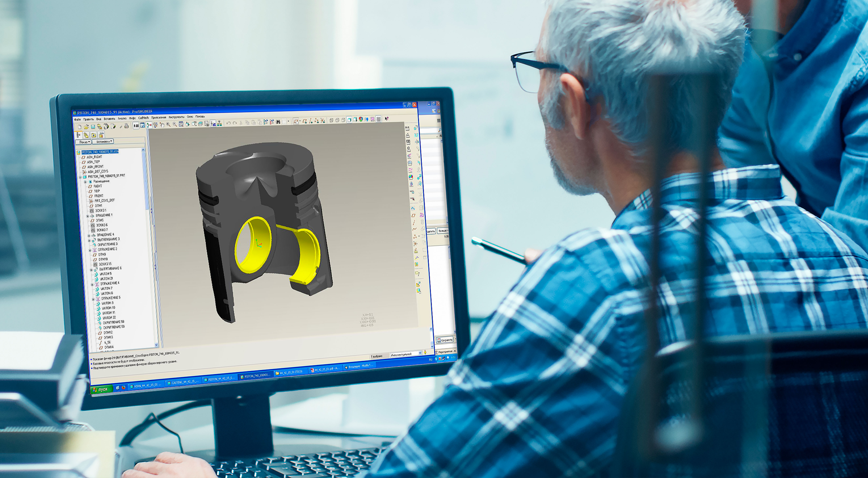Select ASM_FRONT plane in model tree
The height and width of the screenshot is (478, 868).
coord(95,167)
